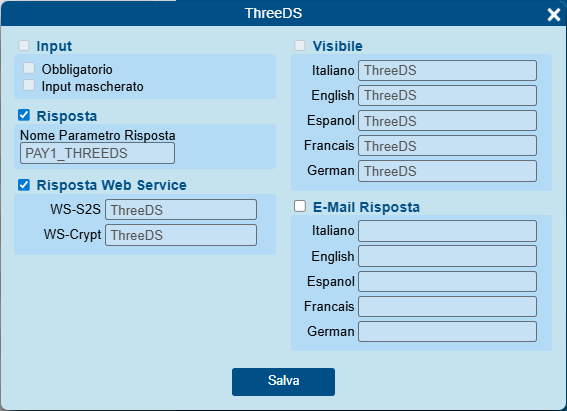Image resolution: width=567 pixels, height=411 pixels.
Task: Click the Visibile English field
Action: click(448, 95)
